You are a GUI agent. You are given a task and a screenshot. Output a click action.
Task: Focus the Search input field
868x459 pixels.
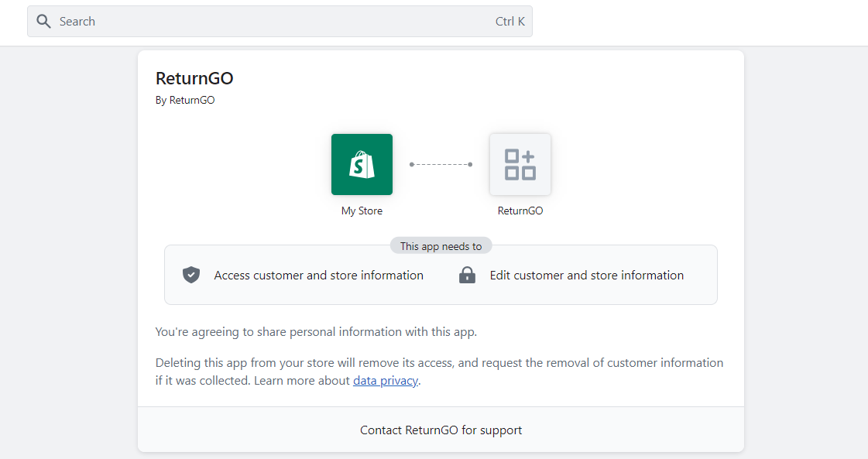click(x=280, y=22)
